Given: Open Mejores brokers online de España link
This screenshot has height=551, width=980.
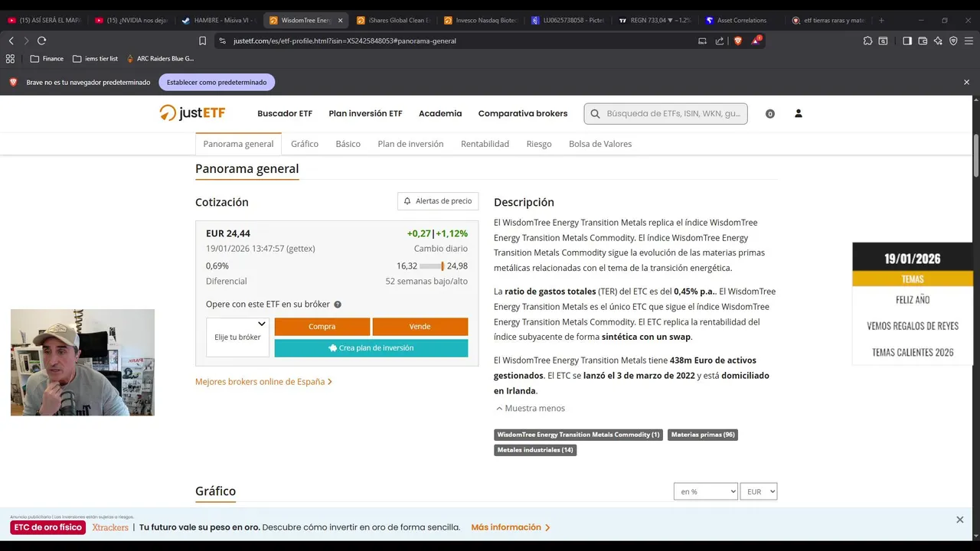Looking at the screenshot, I should tap(263, 381).
